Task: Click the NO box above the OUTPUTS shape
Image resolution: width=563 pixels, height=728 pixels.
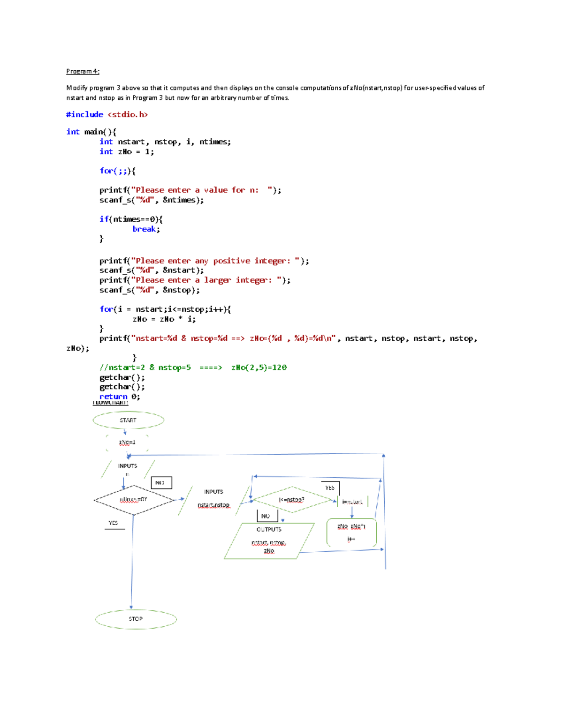Action: [265, 516]
